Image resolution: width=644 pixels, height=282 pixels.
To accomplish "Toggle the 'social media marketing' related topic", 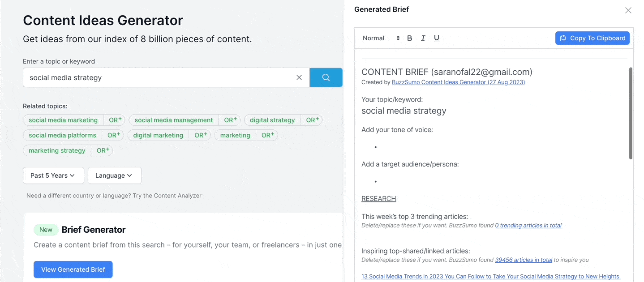I will [63, 120].
